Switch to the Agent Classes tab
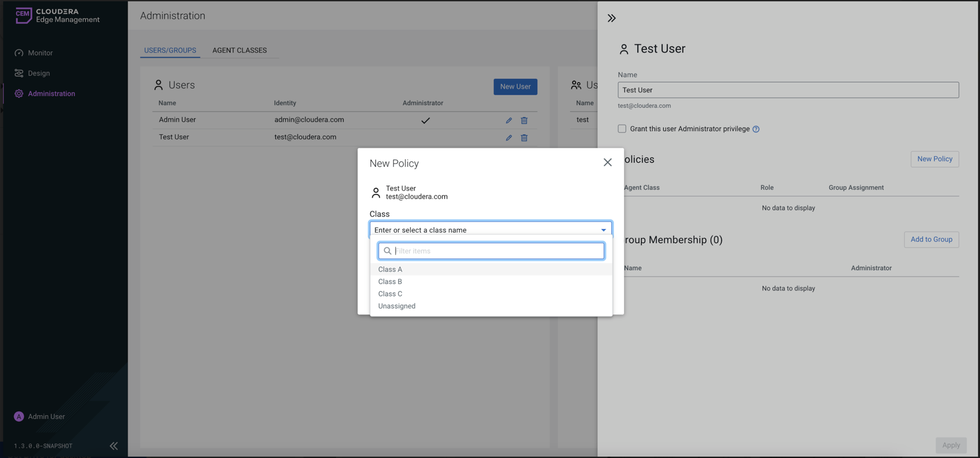Screen dimensions: 980x458 [239, 51]
